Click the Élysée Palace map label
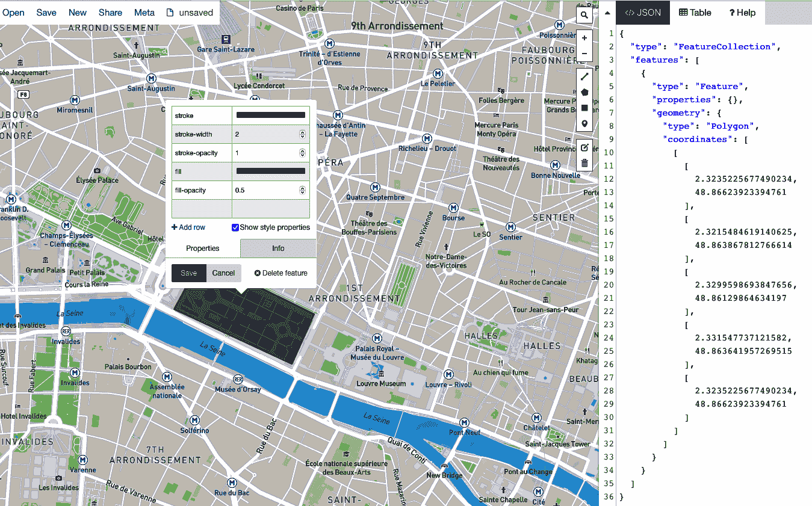Image resolution: width=812 pixels, height=506 pixels. pyautogui.click(x=98, y=180)
